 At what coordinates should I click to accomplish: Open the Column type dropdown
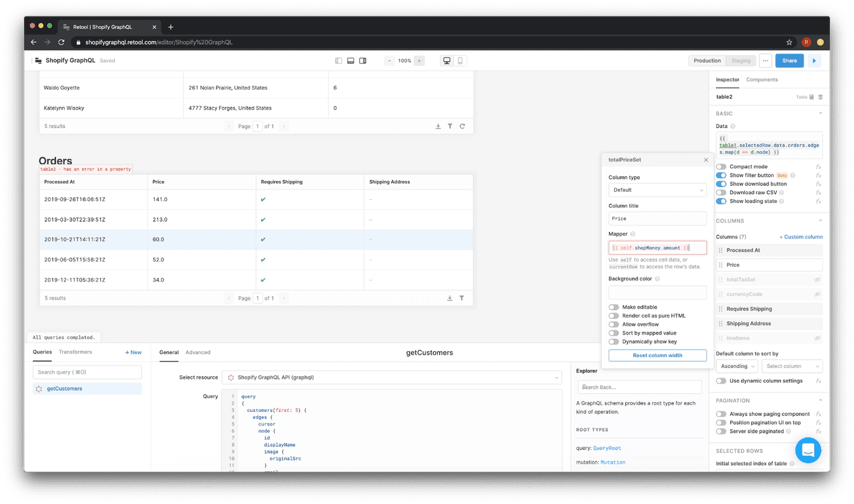[657, 190]
